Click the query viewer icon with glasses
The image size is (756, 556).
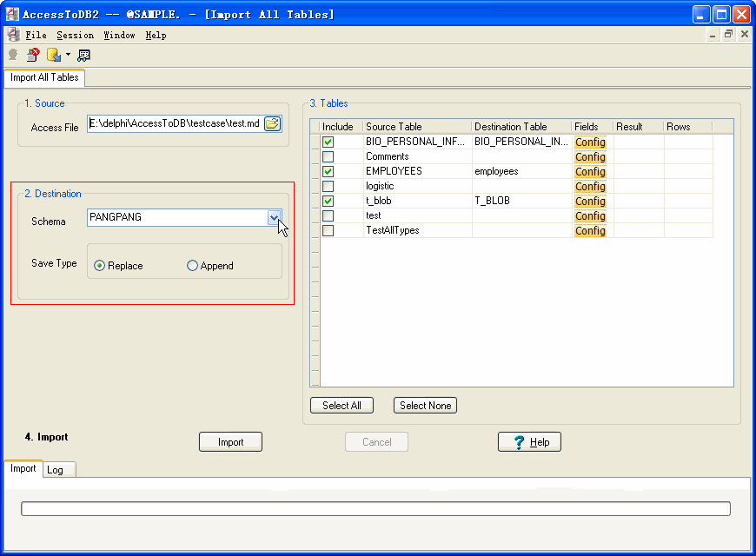[84, 56]
